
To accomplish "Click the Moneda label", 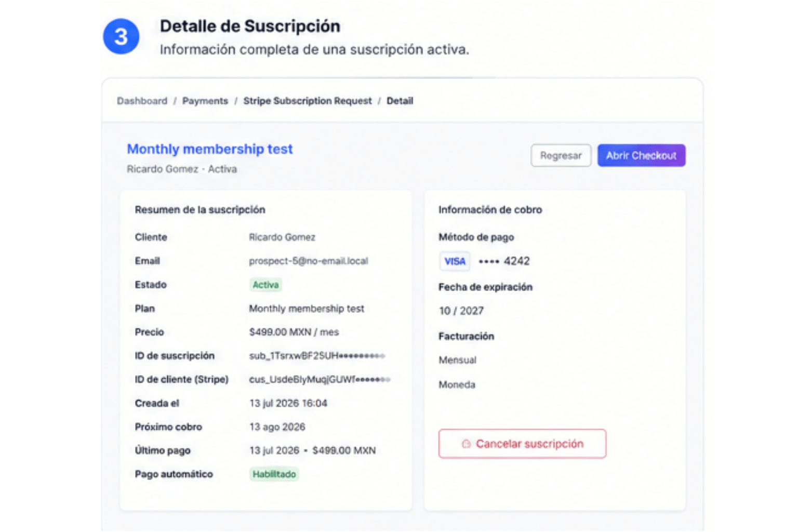I will tap(457, 385).
